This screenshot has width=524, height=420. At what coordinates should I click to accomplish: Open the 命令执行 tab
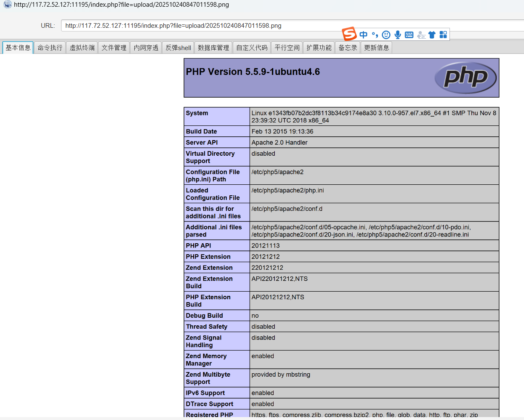[50, 48]
